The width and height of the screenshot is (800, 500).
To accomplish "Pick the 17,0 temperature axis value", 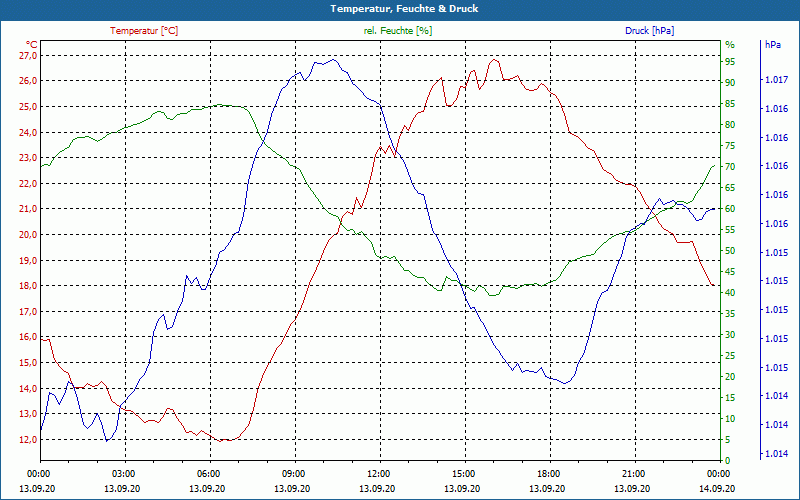I will pos(28,311).
